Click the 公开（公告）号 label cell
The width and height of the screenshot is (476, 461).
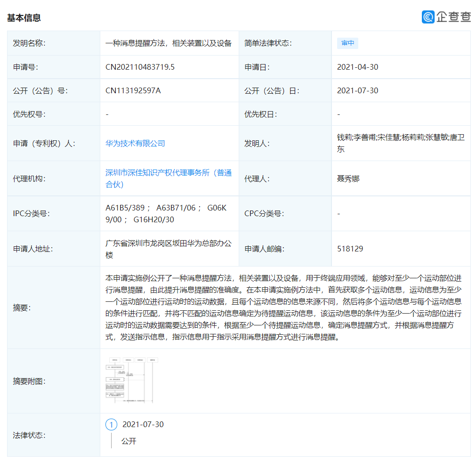click(53, 90)
